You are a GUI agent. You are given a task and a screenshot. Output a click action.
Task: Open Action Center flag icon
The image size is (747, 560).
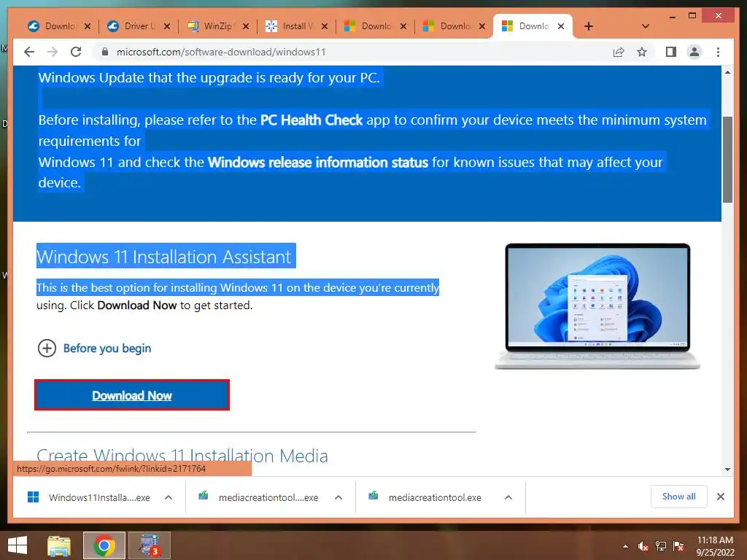(x=678, y=546)
